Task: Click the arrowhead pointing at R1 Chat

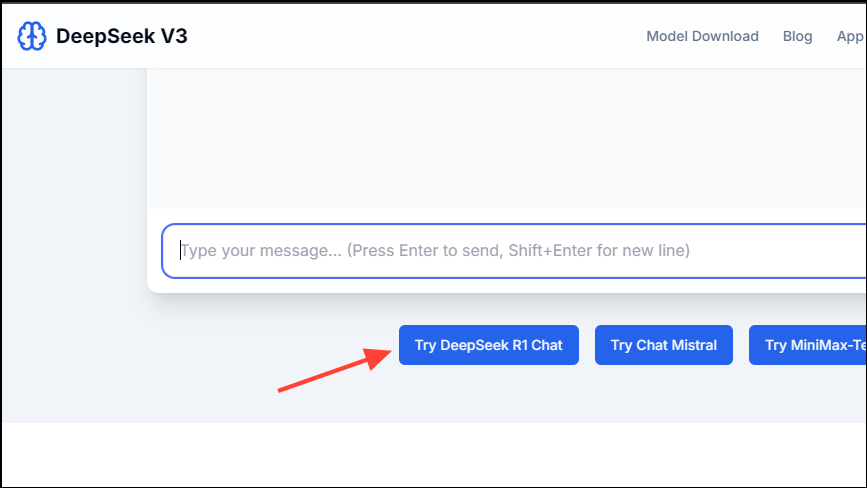Action: pos(379,356)
